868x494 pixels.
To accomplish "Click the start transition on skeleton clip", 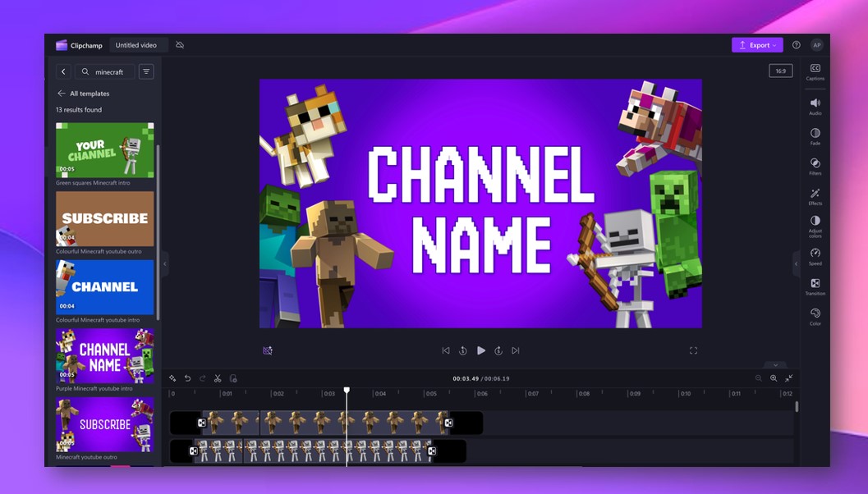I will pos(194,451).
